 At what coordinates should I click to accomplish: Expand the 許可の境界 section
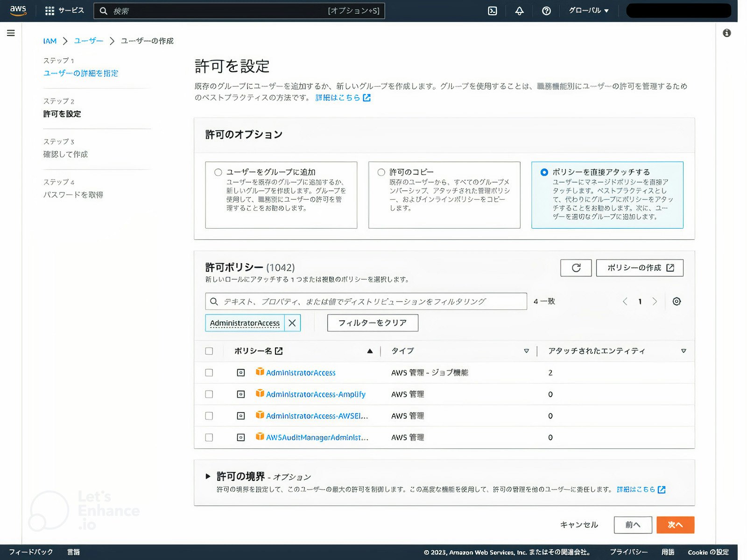point(208,476)
